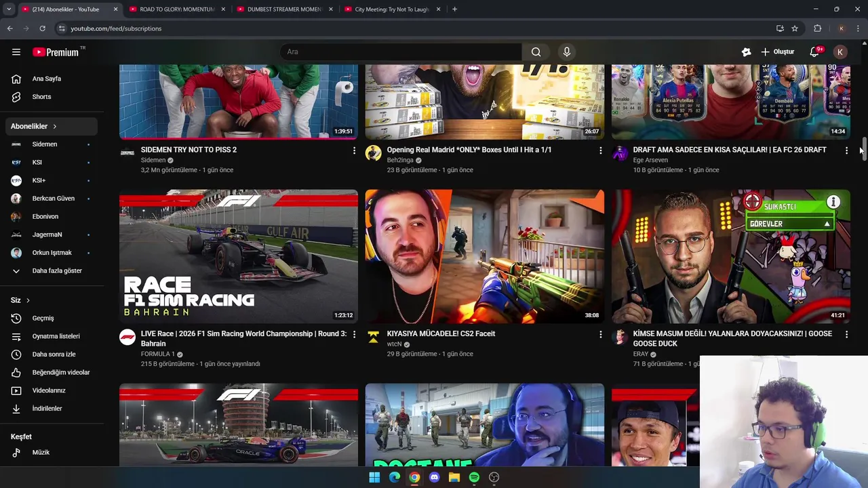
Task: Open Windows Start menu
Action: coord(374,477)
